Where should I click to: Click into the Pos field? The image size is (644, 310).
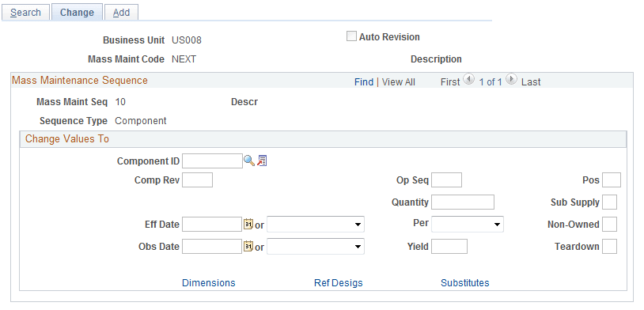click(612, 180)
